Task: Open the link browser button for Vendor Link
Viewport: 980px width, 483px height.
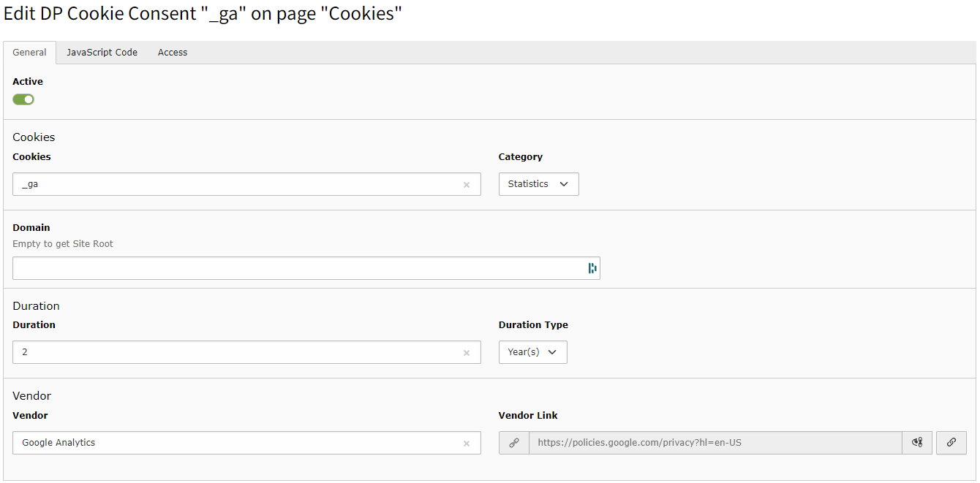Action: (951, 443)
